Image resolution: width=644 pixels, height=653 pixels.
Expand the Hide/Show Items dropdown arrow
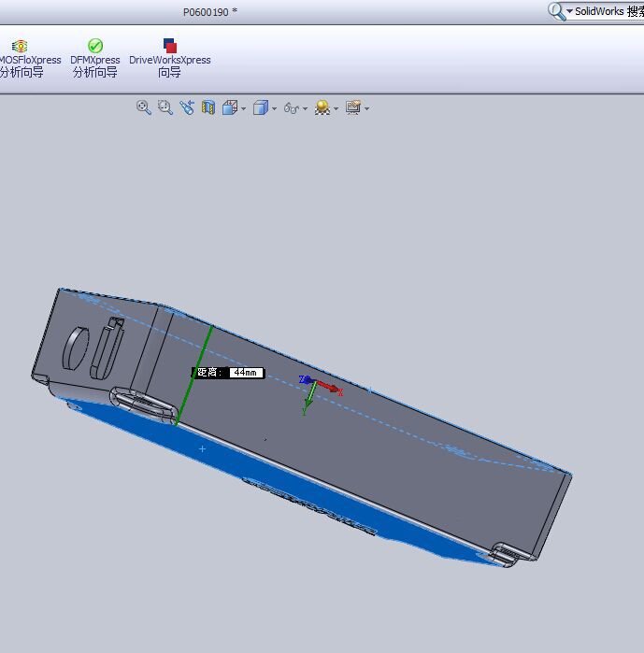[x=305, y=108]
